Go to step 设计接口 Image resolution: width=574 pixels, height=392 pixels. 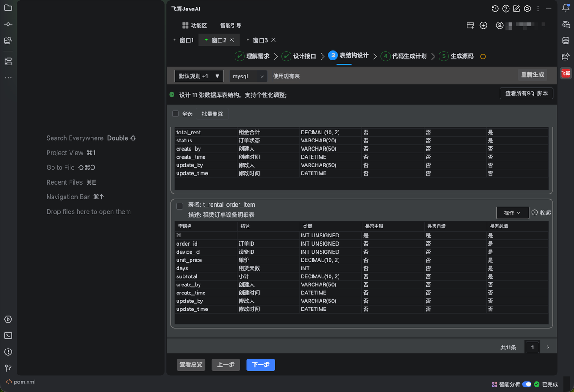click(299, 56)
